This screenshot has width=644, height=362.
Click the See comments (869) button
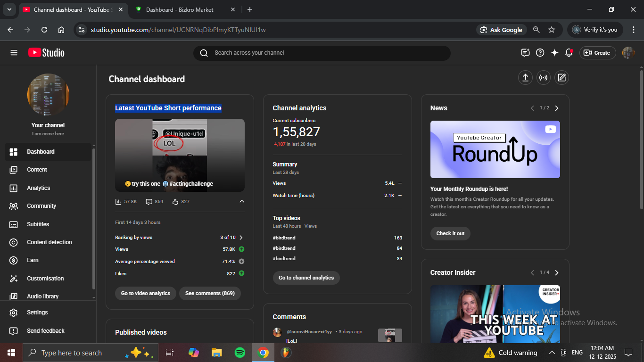click(x=210, y=293)
